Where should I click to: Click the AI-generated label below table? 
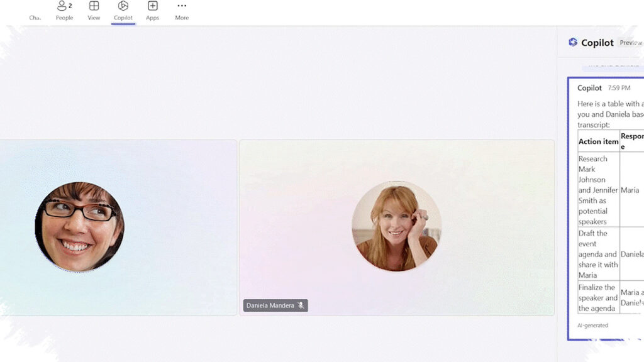coord(592,326)
